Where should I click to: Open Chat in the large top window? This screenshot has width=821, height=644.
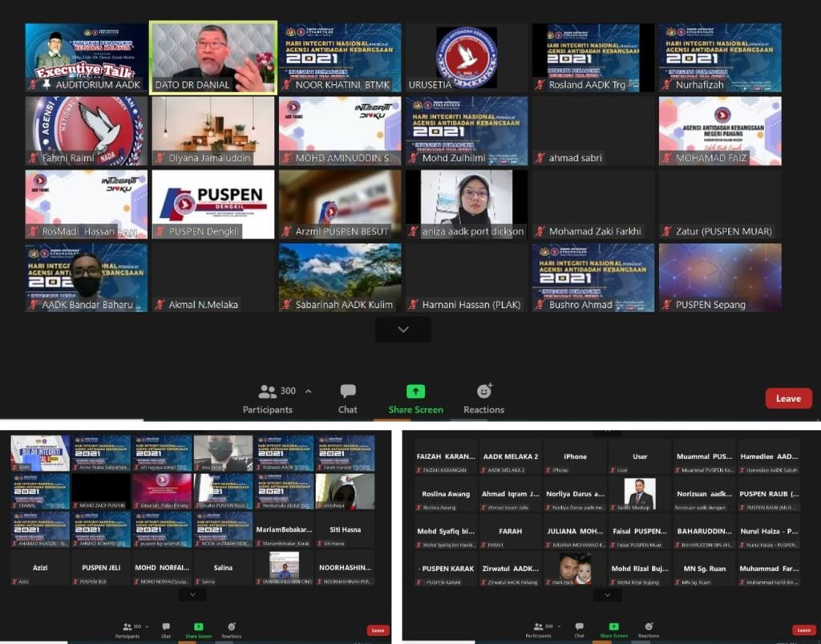coord(347,399)
